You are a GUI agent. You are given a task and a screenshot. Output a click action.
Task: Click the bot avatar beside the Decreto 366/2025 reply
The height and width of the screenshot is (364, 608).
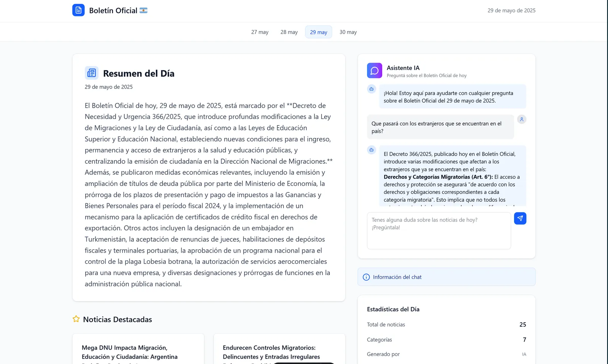point(372,150)
